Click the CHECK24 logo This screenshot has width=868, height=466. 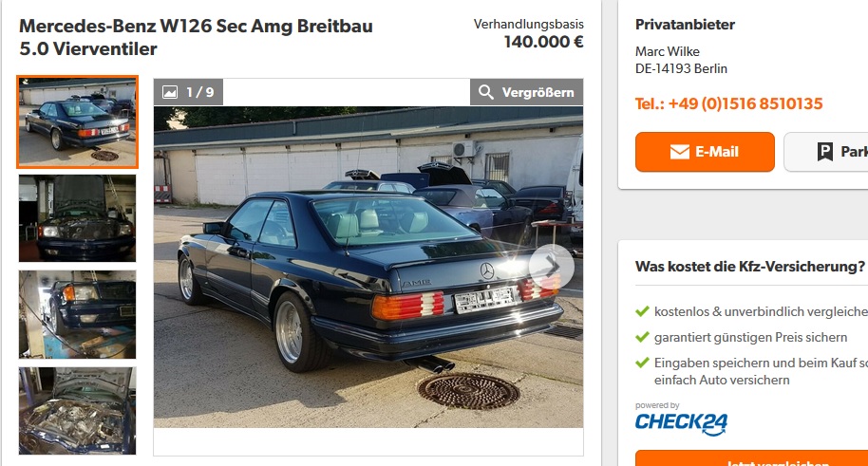click(682, 424)
